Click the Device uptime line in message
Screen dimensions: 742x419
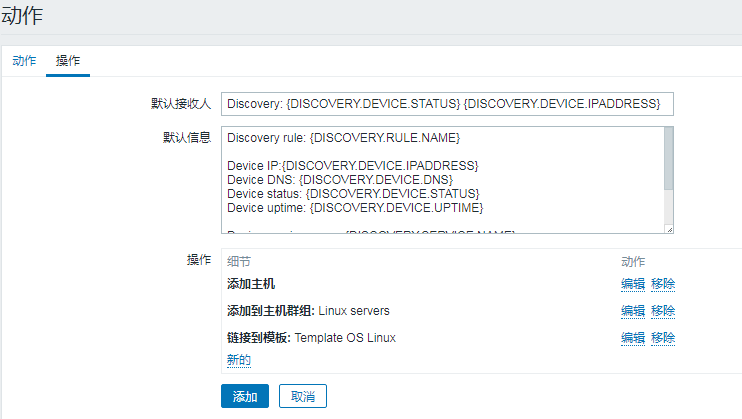(x=355, y=208)
